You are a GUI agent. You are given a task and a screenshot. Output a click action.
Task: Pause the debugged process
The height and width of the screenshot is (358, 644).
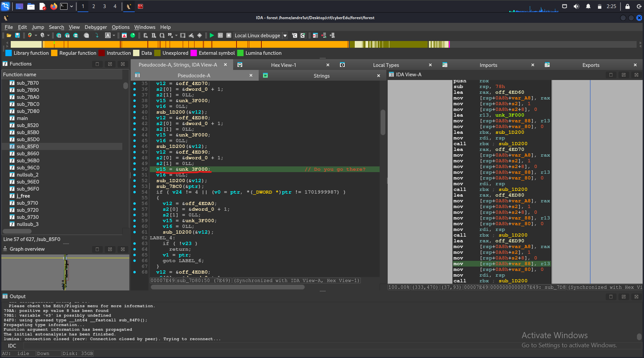(220, 35)
